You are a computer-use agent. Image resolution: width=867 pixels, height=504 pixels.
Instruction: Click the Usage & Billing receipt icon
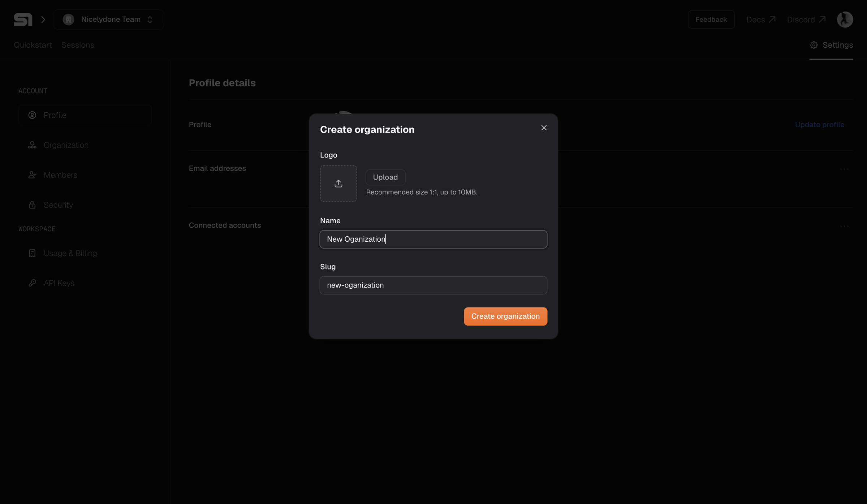32,253
